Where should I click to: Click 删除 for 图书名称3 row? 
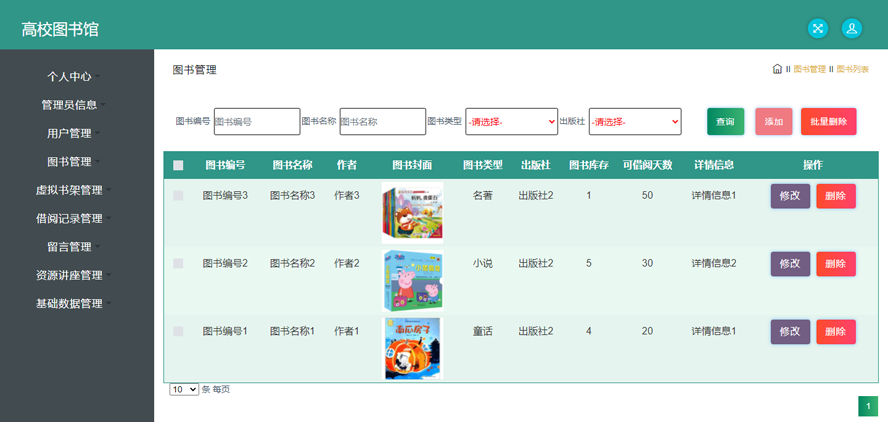click(x=836, y=196)
